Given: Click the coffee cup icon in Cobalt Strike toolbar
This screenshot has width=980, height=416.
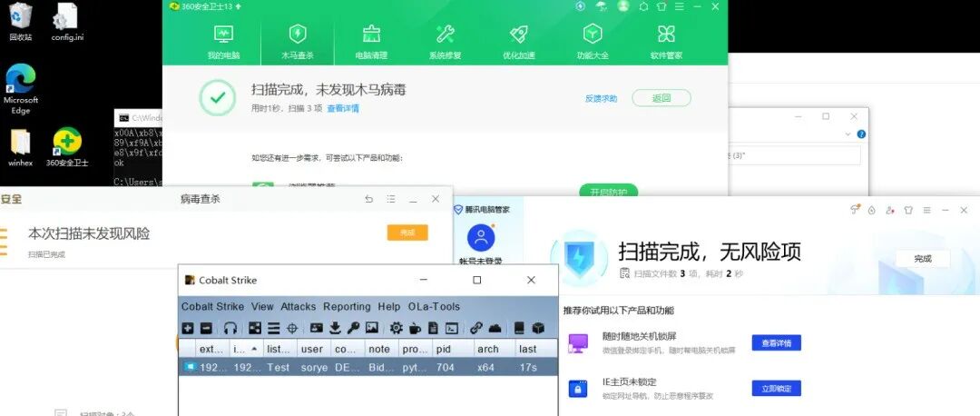Looking at the screenshot, I should tap(415, 328).
